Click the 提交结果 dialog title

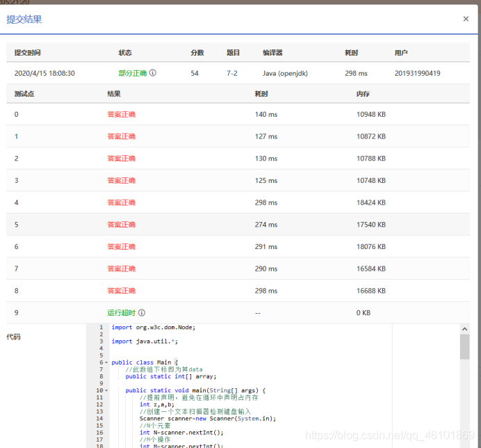point(24,19)
